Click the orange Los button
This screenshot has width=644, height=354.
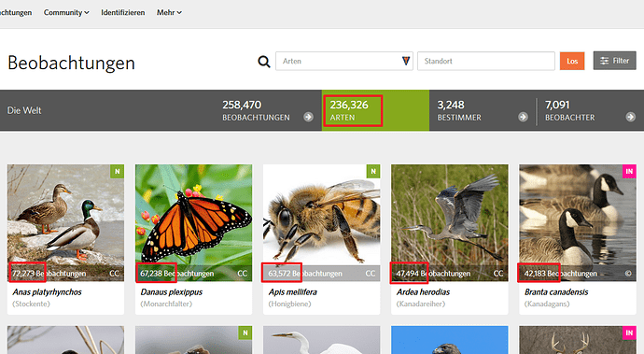point(572,62)
